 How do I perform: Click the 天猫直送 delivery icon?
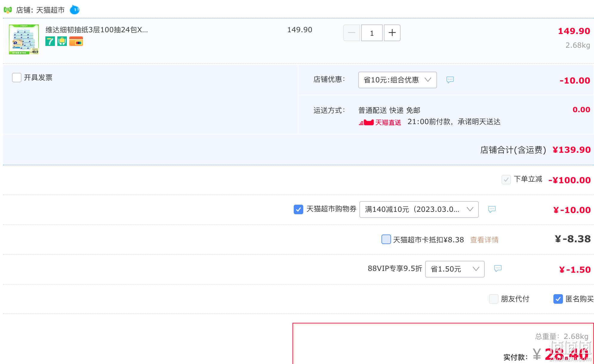[x=380, y=122]
